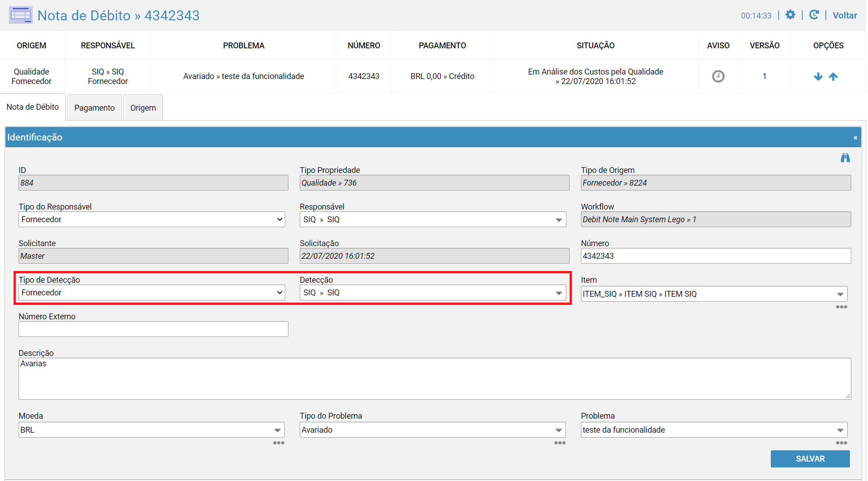Click the ORIGEM column header
The image size is (868, 481).
[x=32, y=46]
